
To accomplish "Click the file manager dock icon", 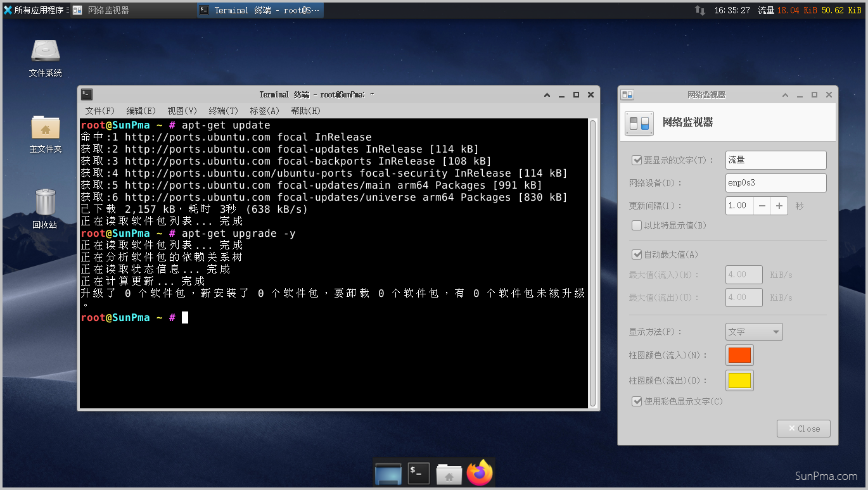I will [449, 474].
